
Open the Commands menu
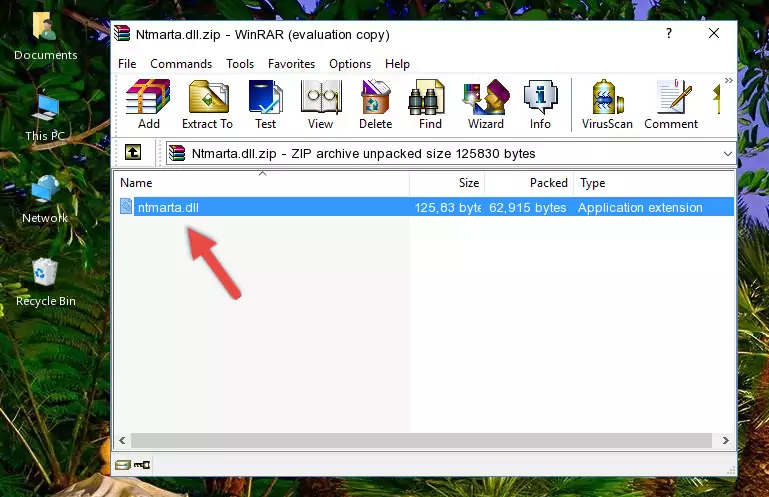pyautogui.click(x=181, y=64)
